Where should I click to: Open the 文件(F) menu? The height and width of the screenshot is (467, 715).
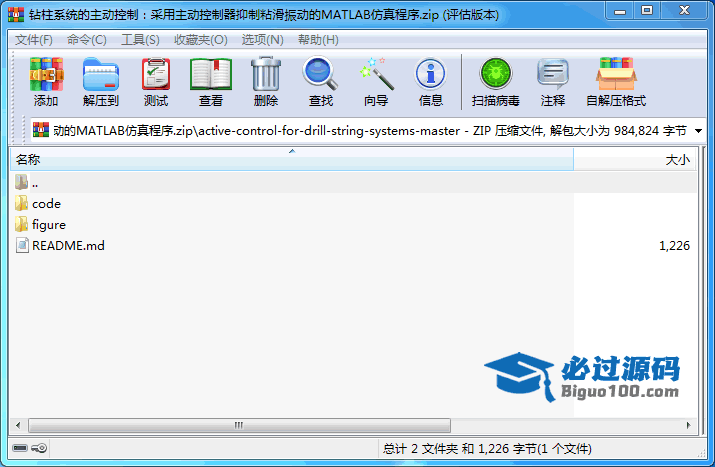pos(34,40)
